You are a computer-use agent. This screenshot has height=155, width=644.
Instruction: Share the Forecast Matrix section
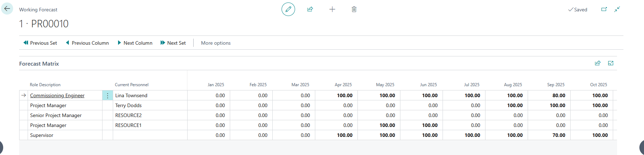tap(598, 63)
